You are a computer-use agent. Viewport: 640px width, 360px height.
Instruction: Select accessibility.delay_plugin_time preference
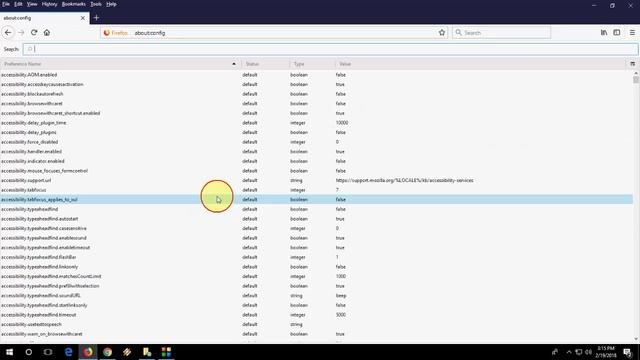click(x=317, y=123)
